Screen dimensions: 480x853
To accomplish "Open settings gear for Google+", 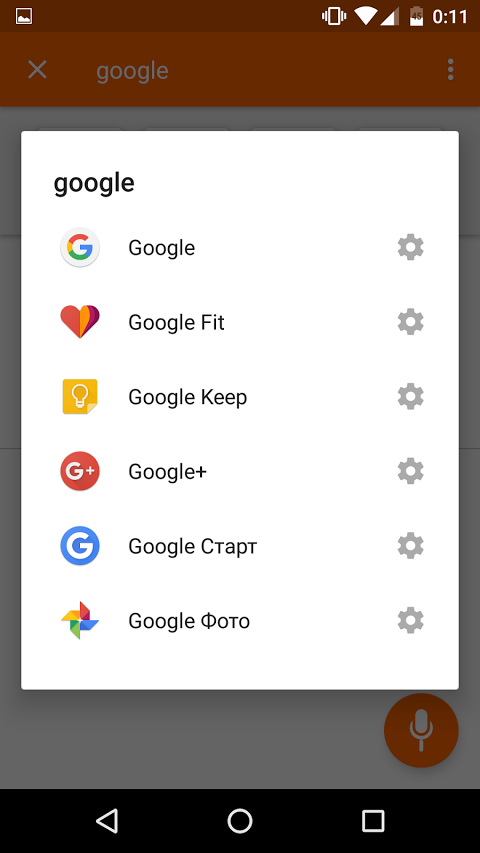I will (410, 471).
